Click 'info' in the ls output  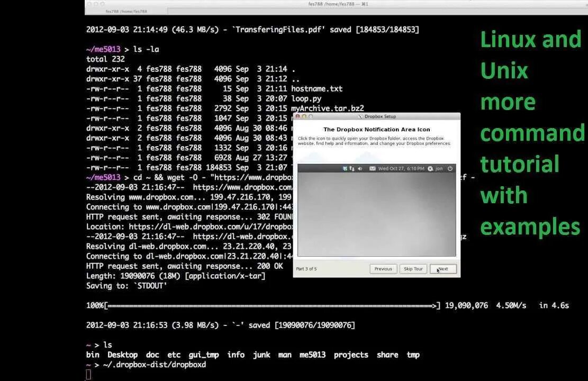click(x=236, y=355)
